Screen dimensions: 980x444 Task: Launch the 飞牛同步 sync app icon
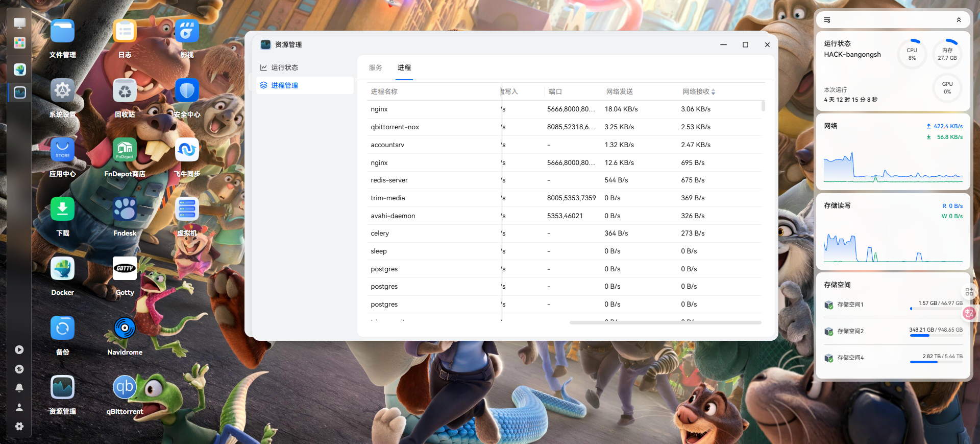click(x=187, y=150)
